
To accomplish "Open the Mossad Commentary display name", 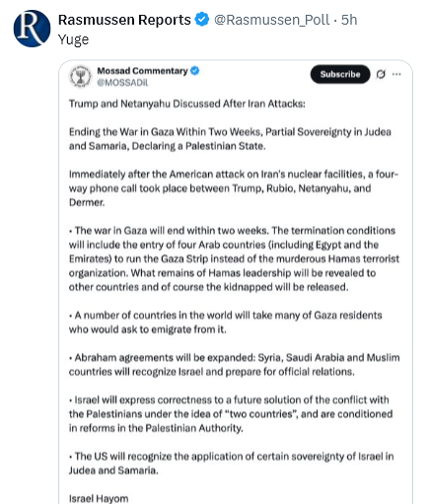I will tap(142, 71).
